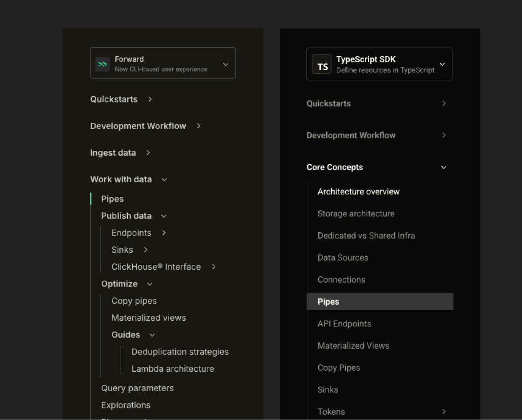Expand the ClickHouse® Interface item
The width and height of the screenshot is (522, 420).
[214, 267]
